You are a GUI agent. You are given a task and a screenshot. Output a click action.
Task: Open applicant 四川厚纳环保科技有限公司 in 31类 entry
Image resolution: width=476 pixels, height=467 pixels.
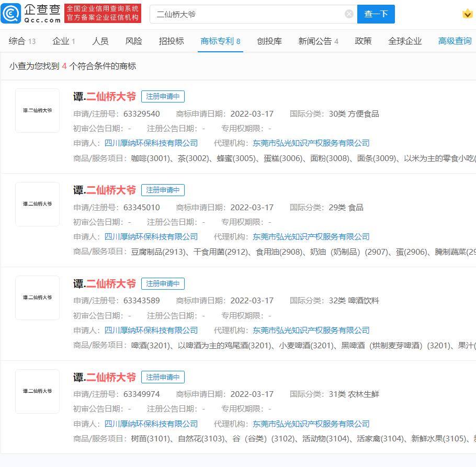[x=151, y=424]
